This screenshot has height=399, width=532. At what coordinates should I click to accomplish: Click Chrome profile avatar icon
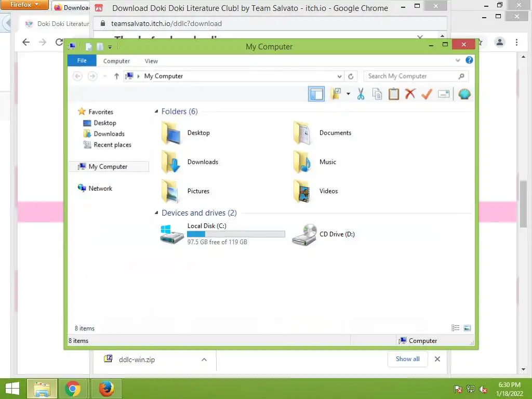click(499, 42)
